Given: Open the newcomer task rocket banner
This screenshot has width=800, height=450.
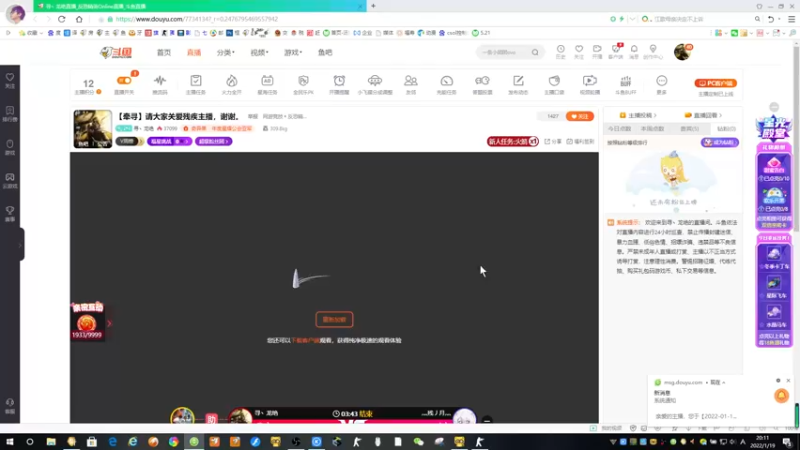Looking at the screenshot, I should tap(513, 141).
